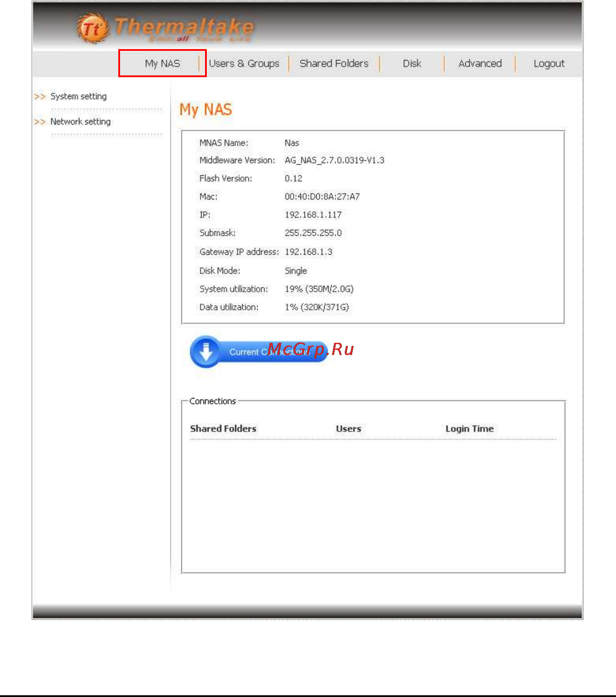Click the Flash Version value 0.12
This screenshot has width=616, height=697.
294,178
